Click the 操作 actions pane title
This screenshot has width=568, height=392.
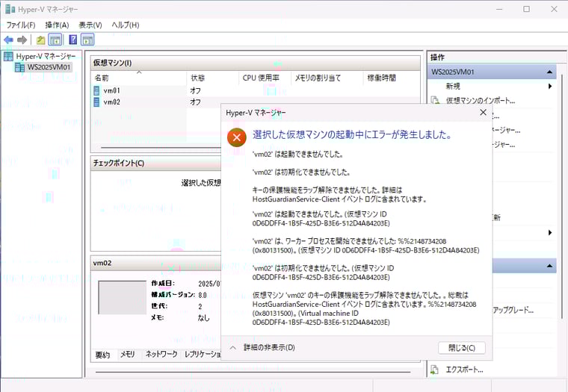(x=437, y=57)
